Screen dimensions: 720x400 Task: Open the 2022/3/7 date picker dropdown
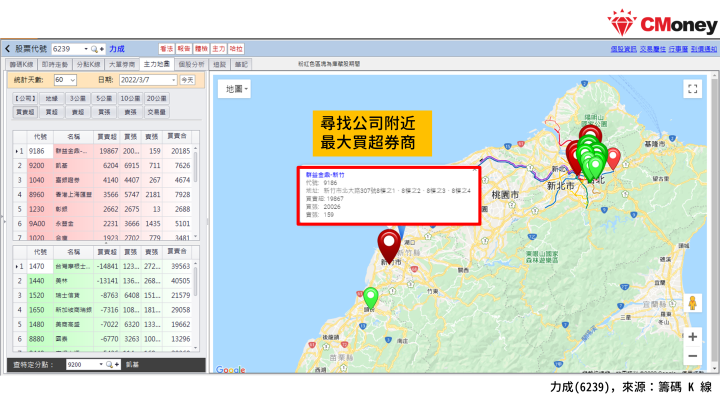[174, 80]
